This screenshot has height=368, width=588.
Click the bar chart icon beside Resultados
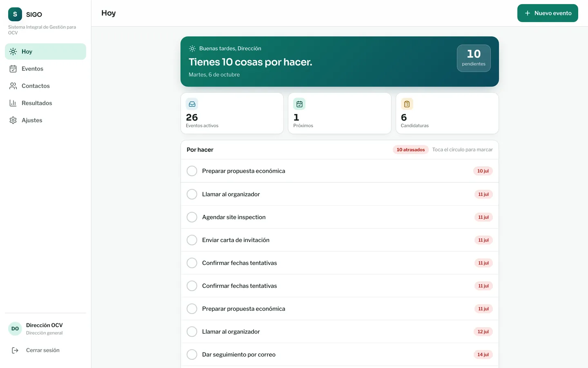tap(13, 103)
